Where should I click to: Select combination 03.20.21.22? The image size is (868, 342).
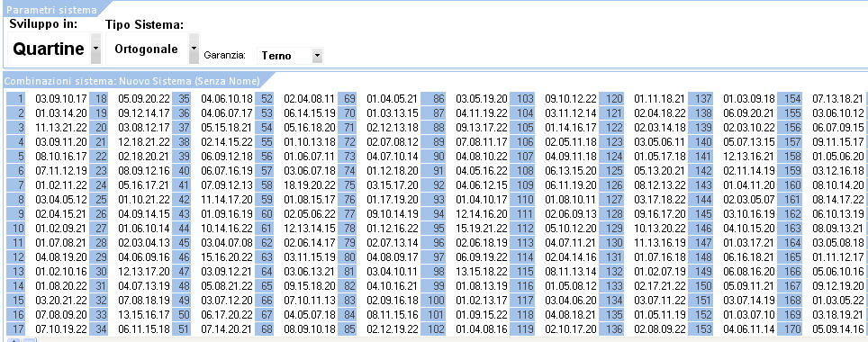[x=61, y=301]
